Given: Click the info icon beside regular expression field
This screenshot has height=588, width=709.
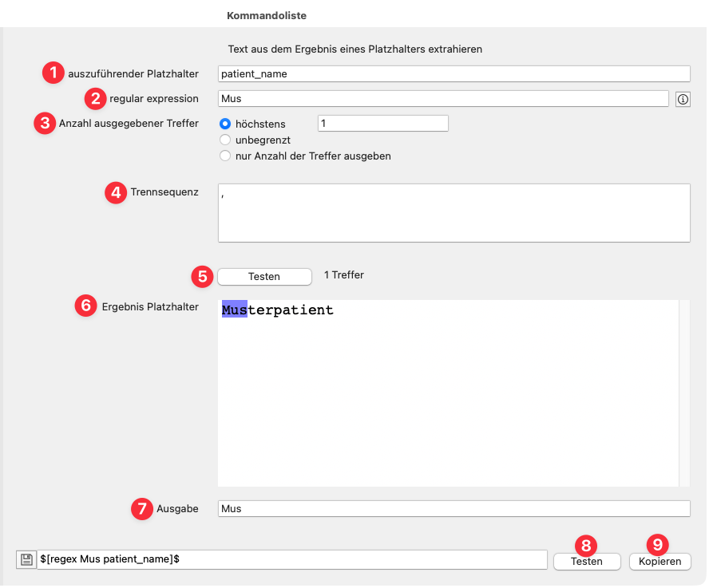Looking at the screenshot, I should pos(683,99).
